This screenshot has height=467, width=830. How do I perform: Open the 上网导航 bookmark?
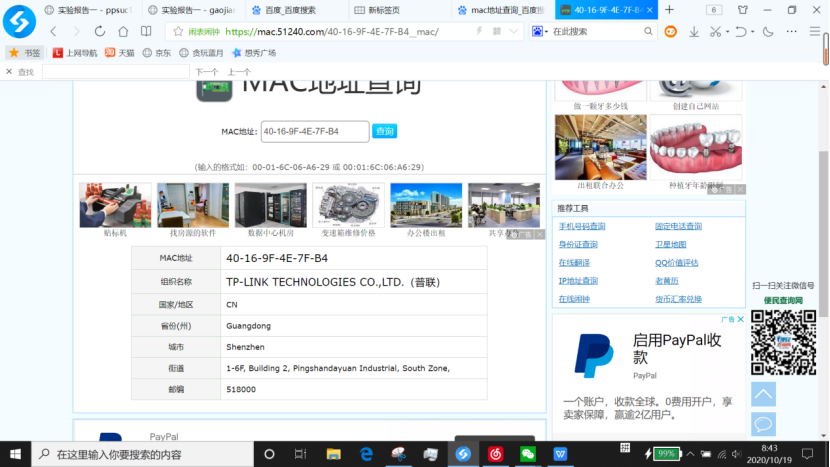75,52
